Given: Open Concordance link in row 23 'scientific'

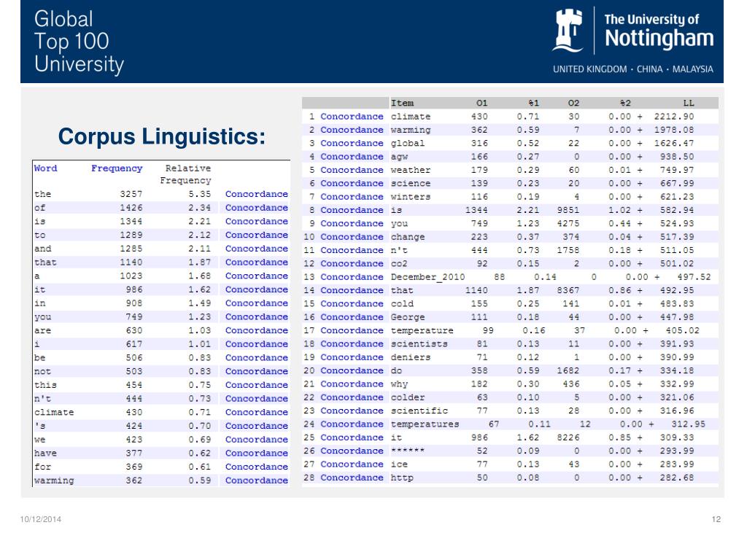Looking at the screenshot, I should click(x=352, y=411).
